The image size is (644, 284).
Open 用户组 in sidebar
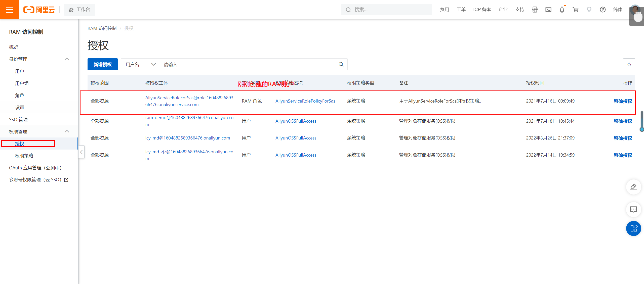click(22, 83)
